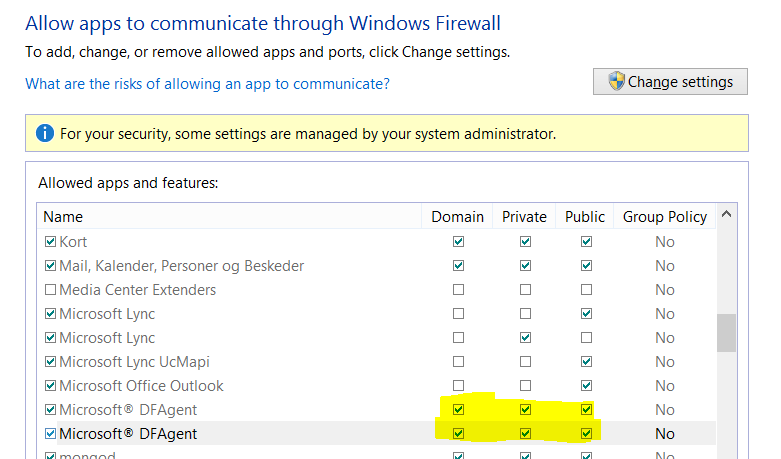Uncheck Mail, Kalender, Personer og Beskeder app
This screenshot has width=781, height=459.
(51, 266)
